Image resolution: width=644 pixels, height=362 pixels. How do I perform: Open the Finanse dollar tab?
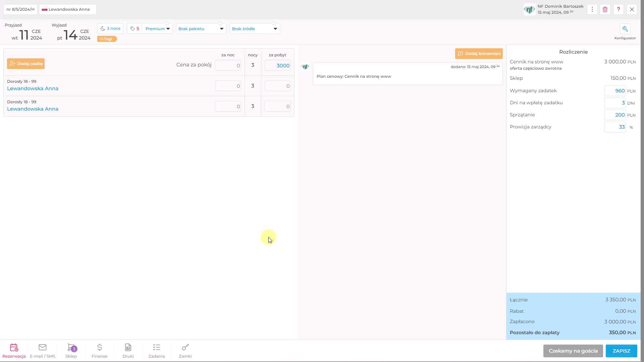(x=100, y=351)
